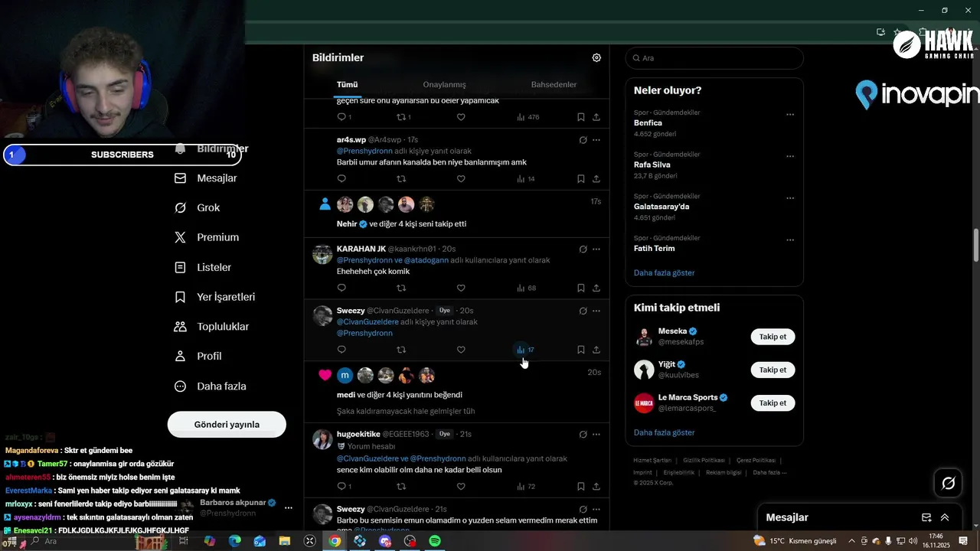Image resolution: width=980 pixels, height=551 pixels.
Task: Open the floating Grok button
Action: [x=949, y=483]
